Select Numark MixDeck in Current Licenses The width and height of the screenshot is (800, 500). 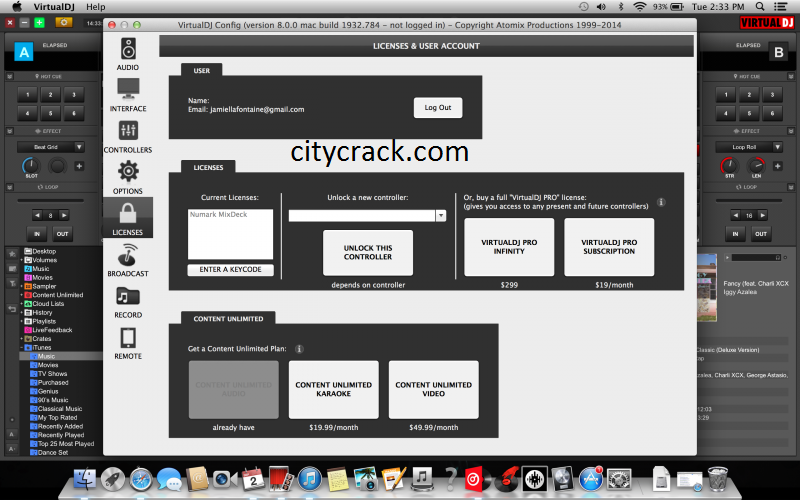(x=218, y=215)
